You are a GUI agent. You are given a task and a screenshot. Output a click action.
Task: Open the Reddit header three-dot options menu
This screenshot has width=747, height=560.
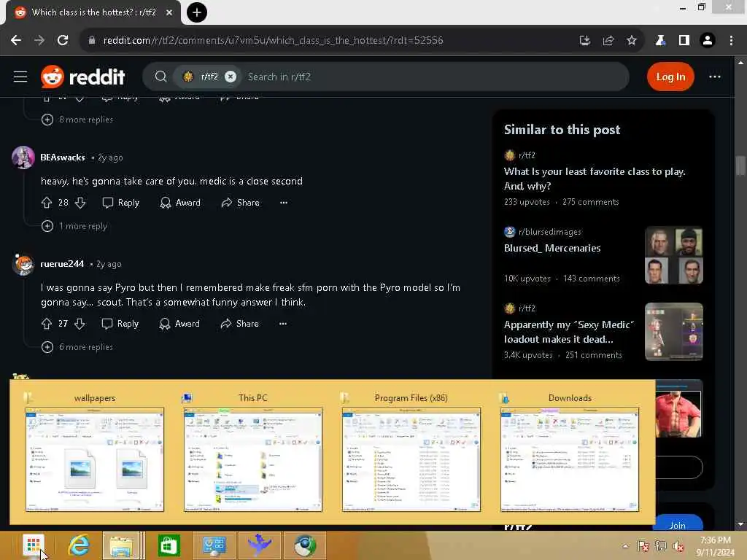click(x=715, y=77)
